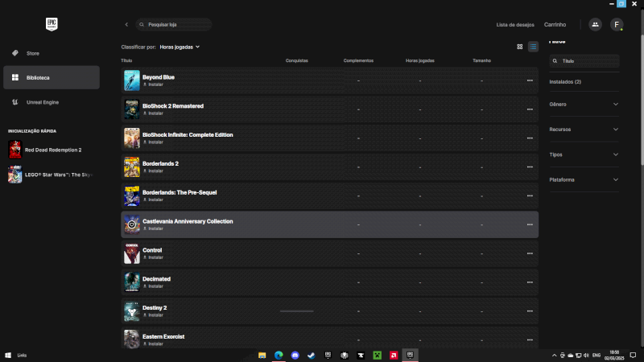The width and height of the screenshot is (644, 362).
Task: Click the Epic Games logo
Action: point(50,23)
